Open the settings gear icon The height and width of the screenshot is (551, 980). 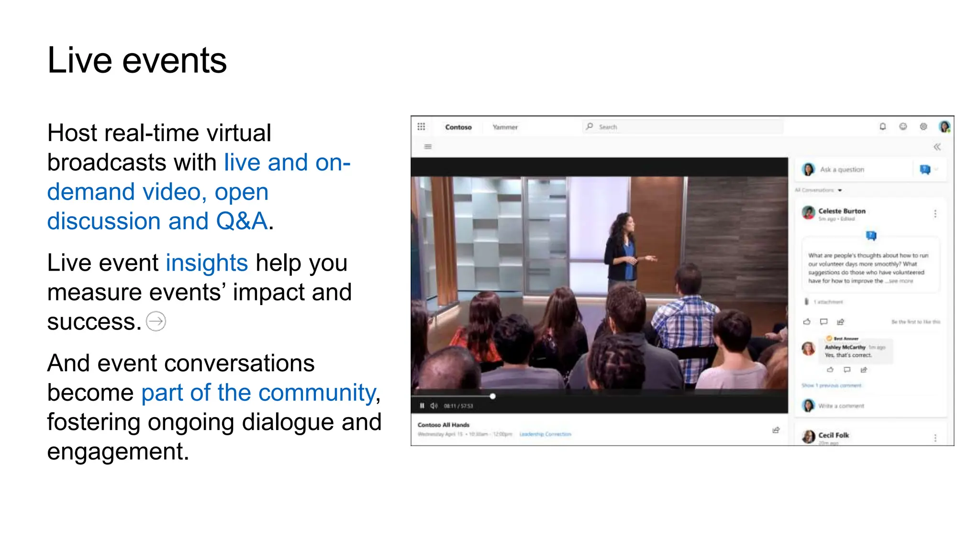[x=924, y=127]
